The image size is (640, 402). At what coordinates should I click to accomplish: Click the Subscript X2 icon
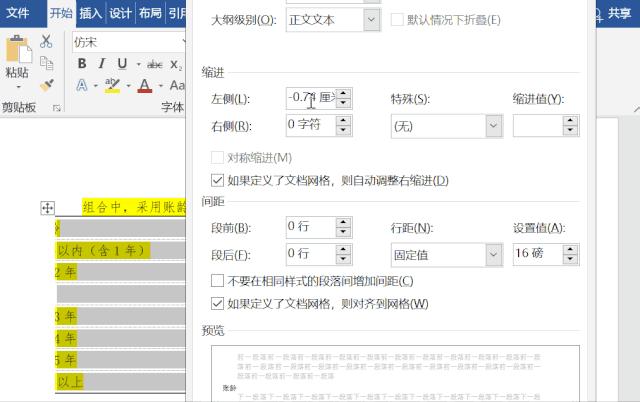pos(176,64)
